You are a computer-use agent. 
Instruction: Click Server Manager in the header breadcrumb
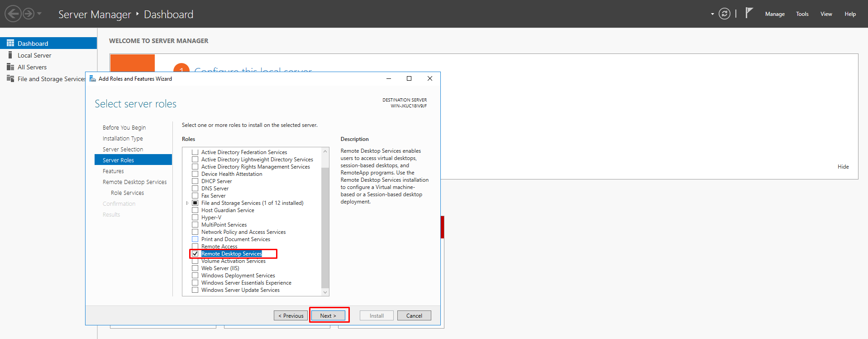95,15
